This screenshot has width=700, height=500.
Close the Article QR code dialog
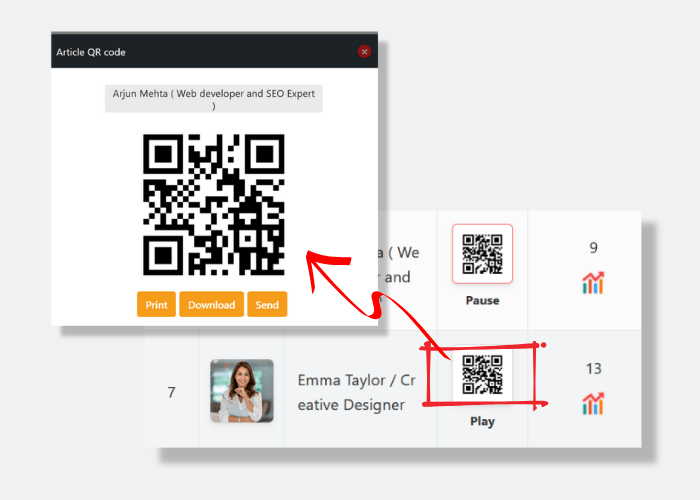[x=364, y=51]
